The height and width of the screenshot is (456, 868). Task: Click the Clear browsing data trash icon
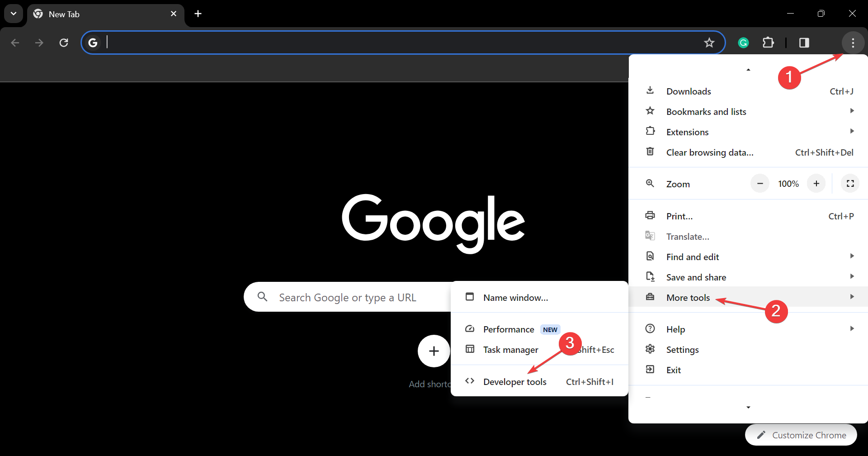click(x=650, y=151)
